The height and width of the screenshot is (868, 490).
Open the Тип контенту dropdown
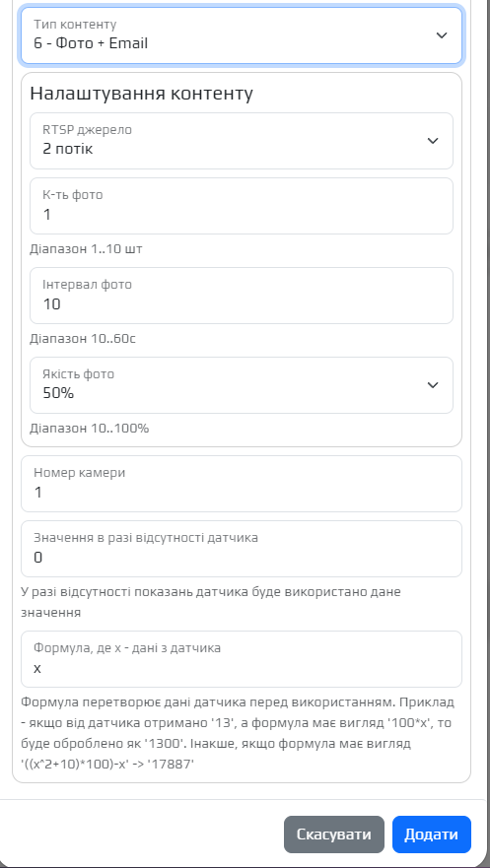[242, 34]
